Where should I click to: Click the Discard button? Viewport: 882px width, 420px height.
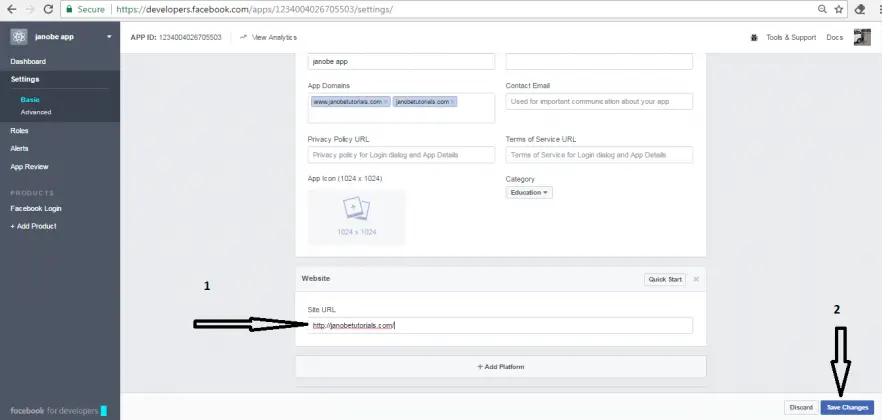[801, 408]
